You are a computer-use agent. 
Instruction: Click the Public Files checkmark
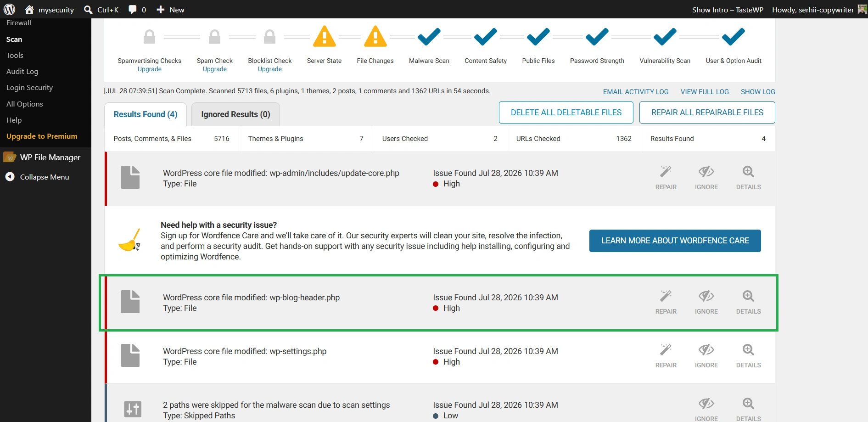(x=538, y=36)
